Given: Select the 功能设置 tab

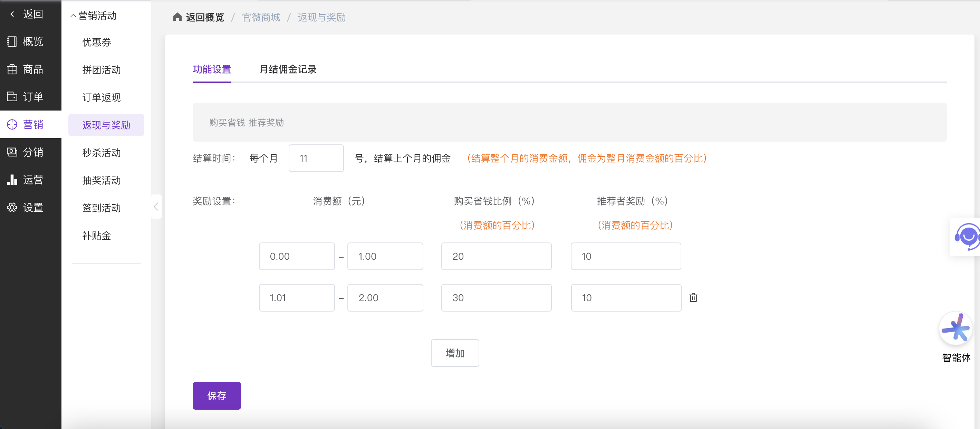Looking at the screenshot, I should [212, 69].
